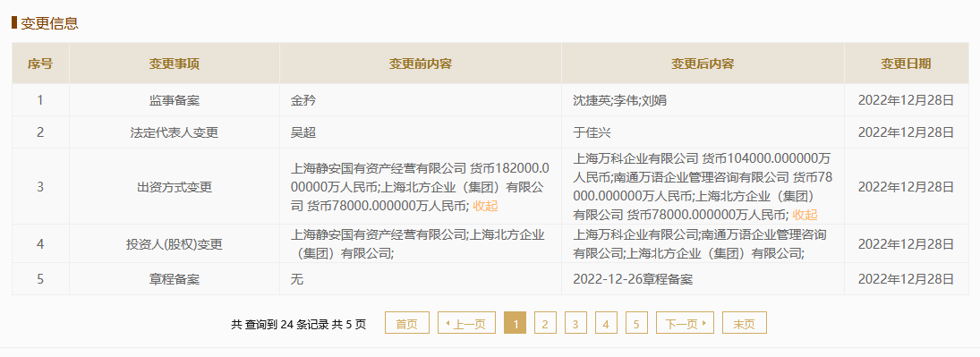The width and height of the screenshot is (980, 357).
Task: Click the name 金矜 in row 1
Action: [x=303, y=100]
